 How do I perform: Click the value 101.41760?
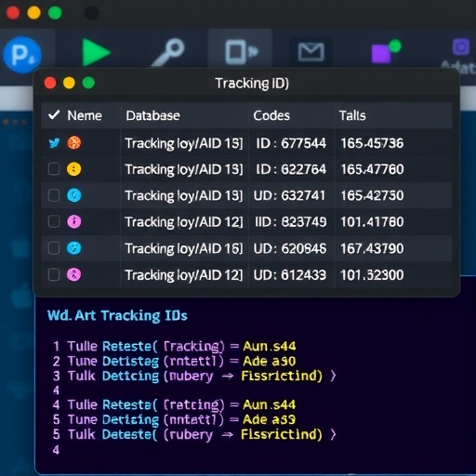click(372, 221)
